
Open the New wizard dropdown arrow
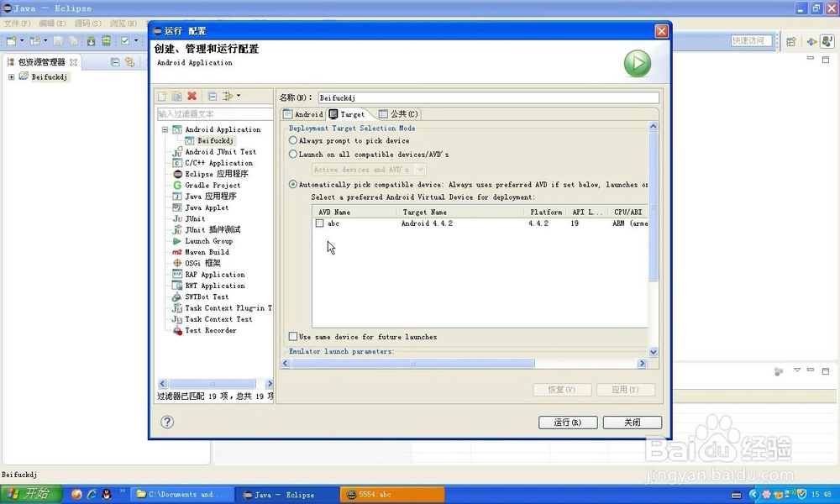[x=22, y=40]
